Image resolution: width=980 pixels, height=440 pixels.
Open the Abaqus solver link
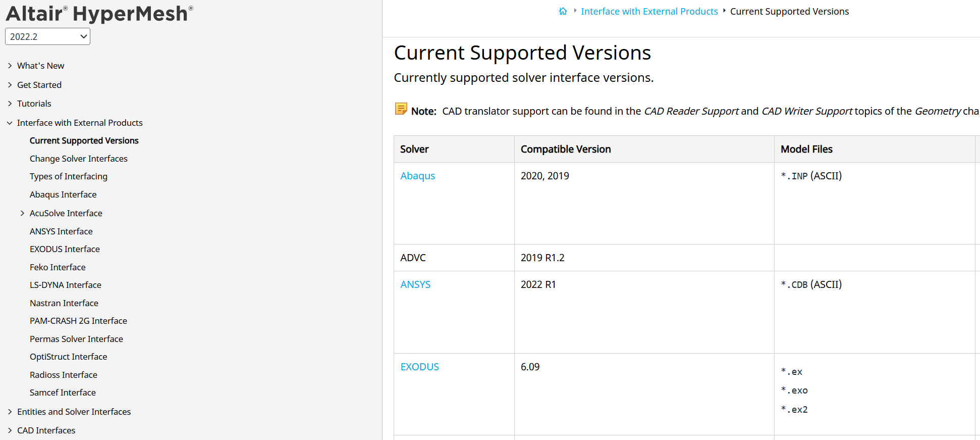click(x=417, y=176)
